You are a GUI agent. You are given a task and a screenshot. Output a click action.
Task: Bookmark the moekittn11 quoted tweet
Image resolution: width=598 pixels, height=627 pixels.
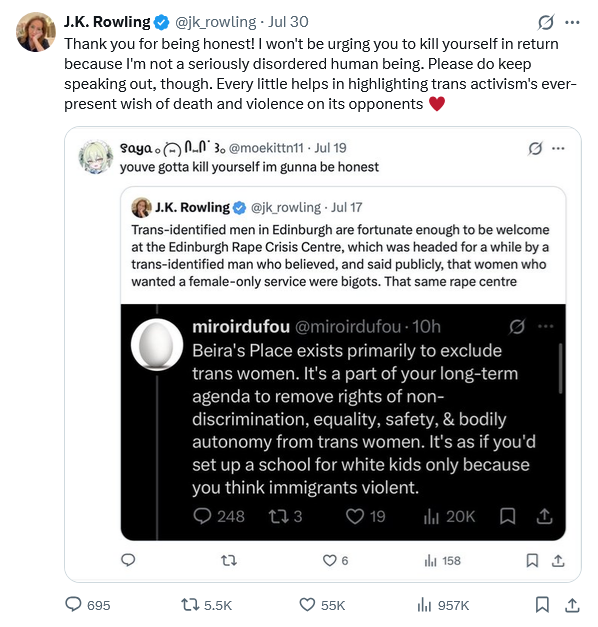[532, 560]
